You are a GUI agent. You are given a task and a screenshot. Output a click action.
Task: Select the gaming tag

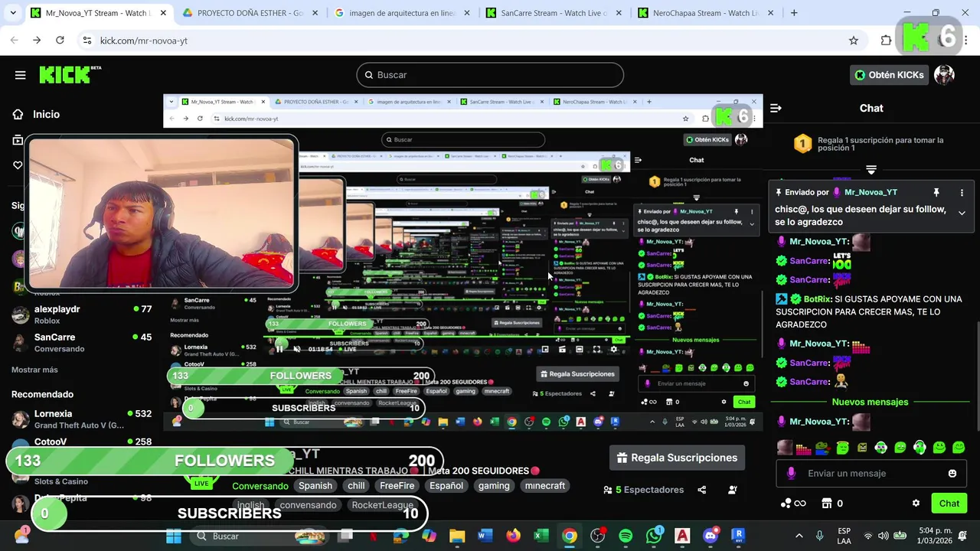494,486
